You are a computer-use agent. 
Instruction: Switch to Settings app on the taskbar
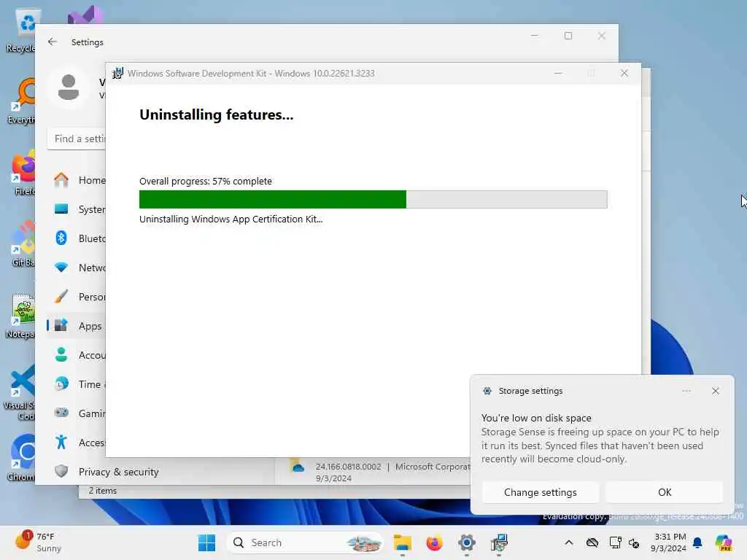pyautogui.click(x=466, y=542)
